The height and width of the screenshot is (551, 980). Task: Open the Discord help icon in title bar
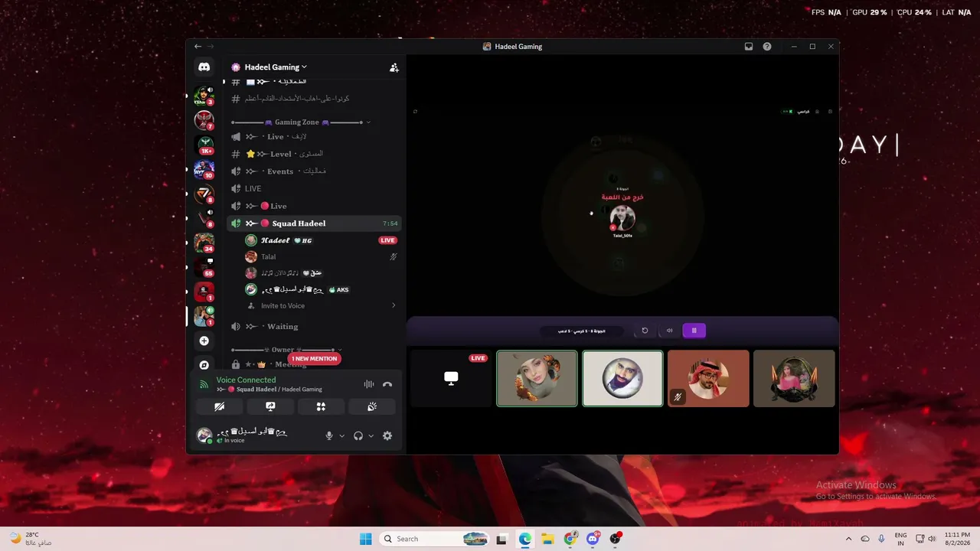767,47
